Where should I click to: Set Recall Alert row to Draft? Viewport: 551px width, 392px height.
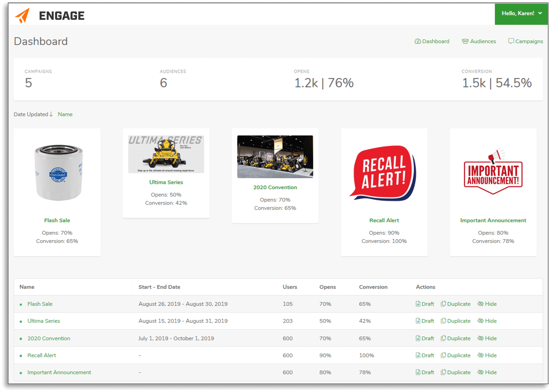(425, 355)
